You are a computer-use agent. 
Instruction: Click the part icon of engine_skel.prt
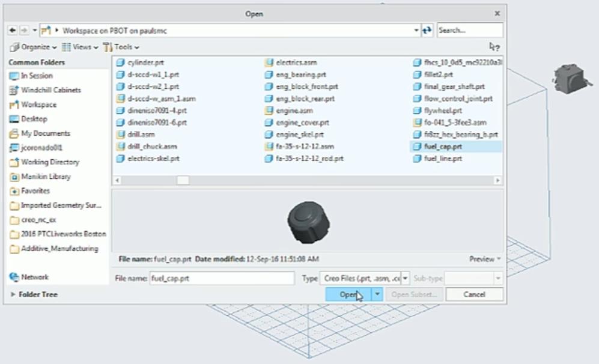click(269, 135)
